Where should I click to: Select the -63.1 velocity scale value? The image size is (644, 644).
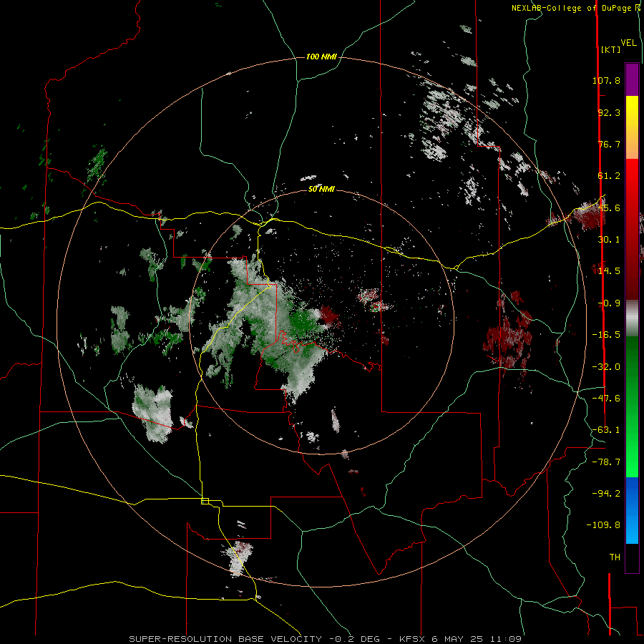(606, 430)
